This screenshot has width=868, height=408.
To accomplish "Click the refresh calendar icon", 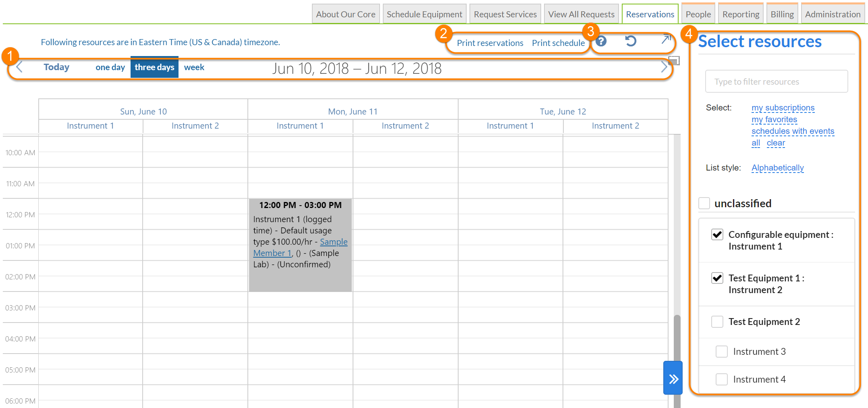I will 631,41.
